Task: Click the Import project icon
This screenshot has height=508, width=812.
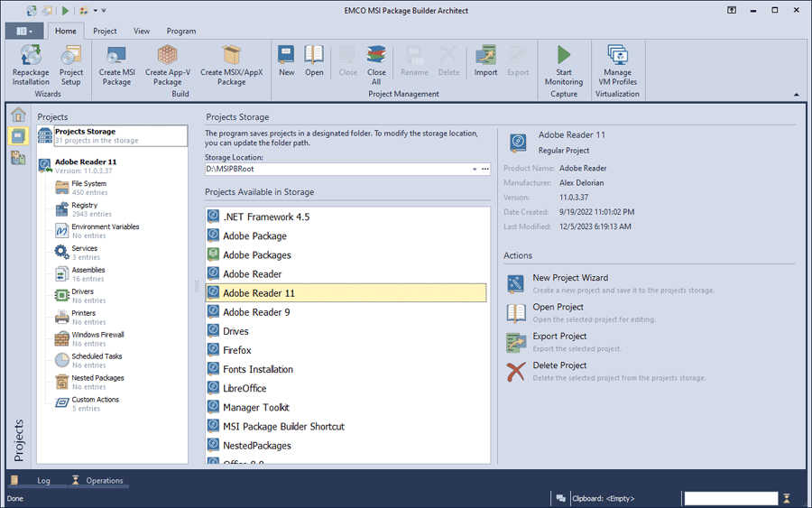Action: (485, 61)
